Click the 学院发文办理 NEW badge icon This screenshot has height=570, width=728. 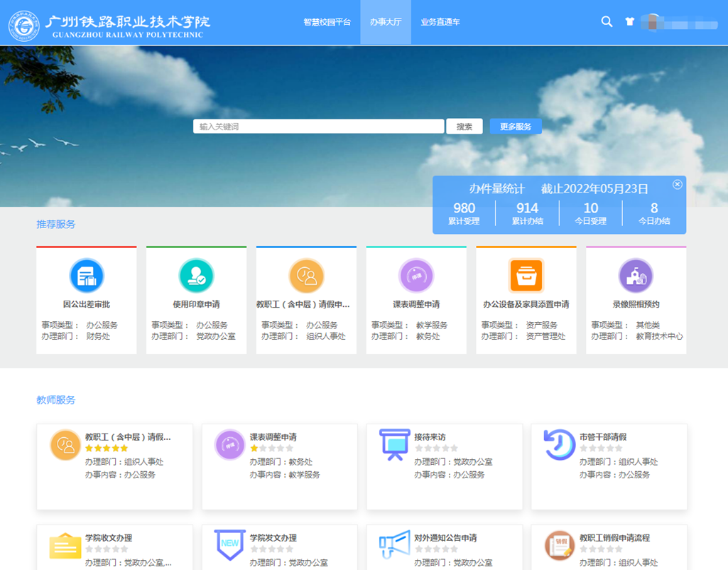click(x=230, y=545)
